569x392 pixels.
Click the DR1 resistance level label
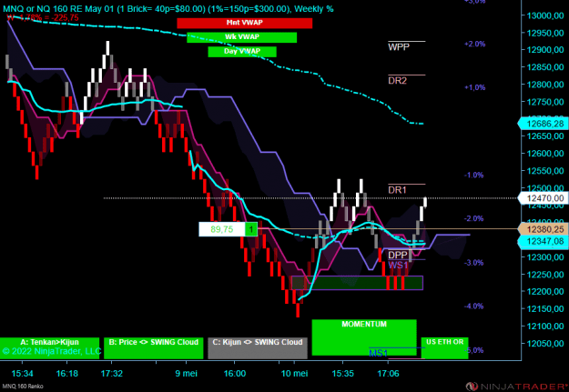click(397, 190)
